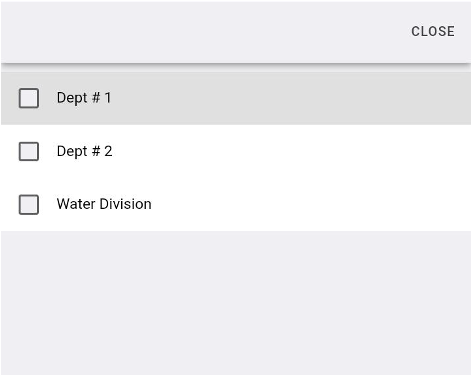The image size is (472, 376).
Task: Dismiss the department picker via CLOSE
Action: click(433, 31)
